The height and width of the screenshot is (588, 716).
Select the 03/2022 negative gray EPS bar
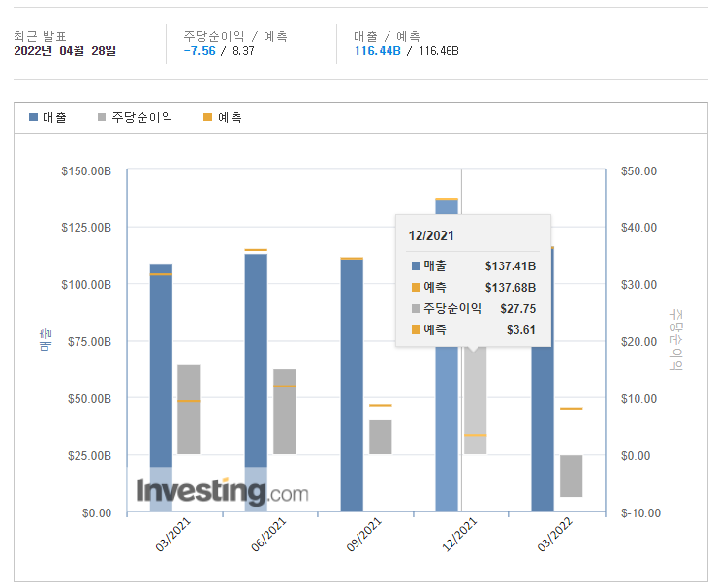point(572,476)
